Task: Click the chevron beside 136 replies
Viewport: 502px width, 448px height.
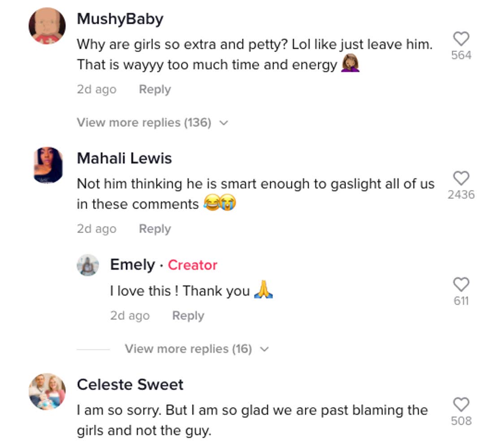Action: pos(224,123)
